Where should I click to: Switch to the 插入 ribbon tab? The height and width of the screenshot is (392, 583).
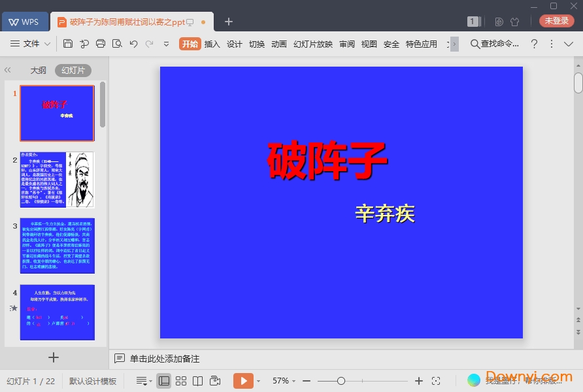coord(212,44)
